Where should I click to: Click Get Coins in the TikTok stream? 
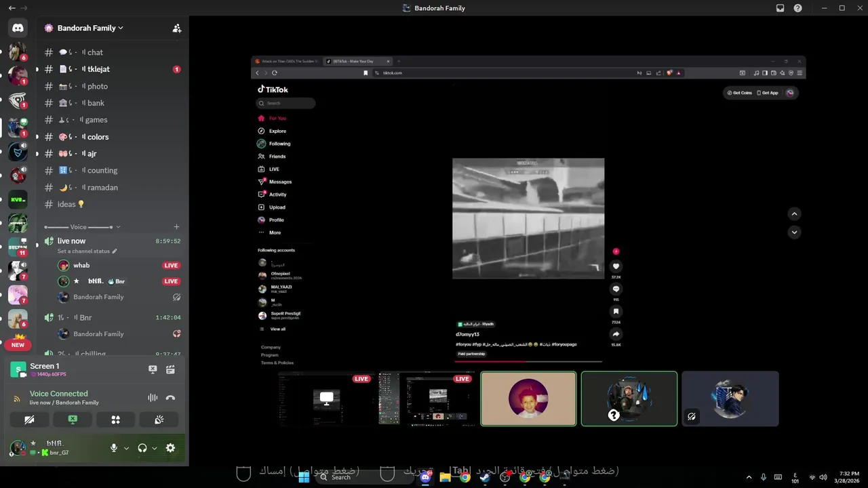(x=740, y=93)
